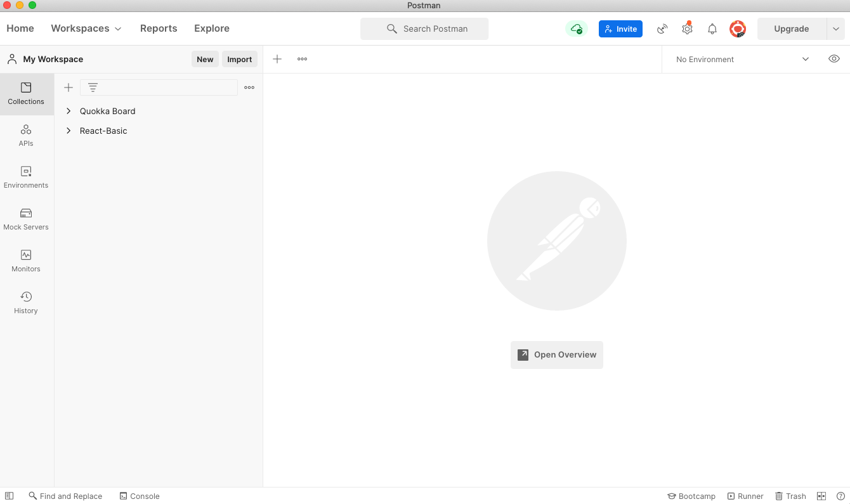Open collections view more options ellipsis
Viewport: 850px width, 504px height.
(249, 87)
